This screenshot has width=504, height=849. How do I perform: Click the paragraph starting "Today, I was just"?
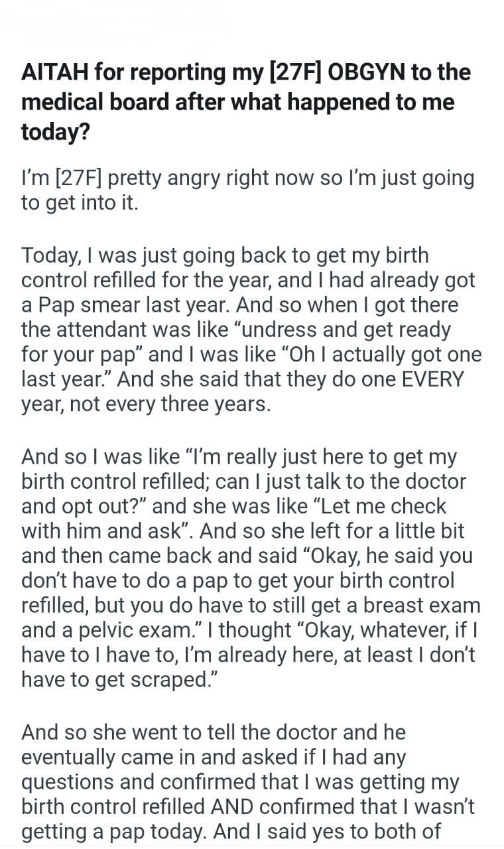coord(251,330)
